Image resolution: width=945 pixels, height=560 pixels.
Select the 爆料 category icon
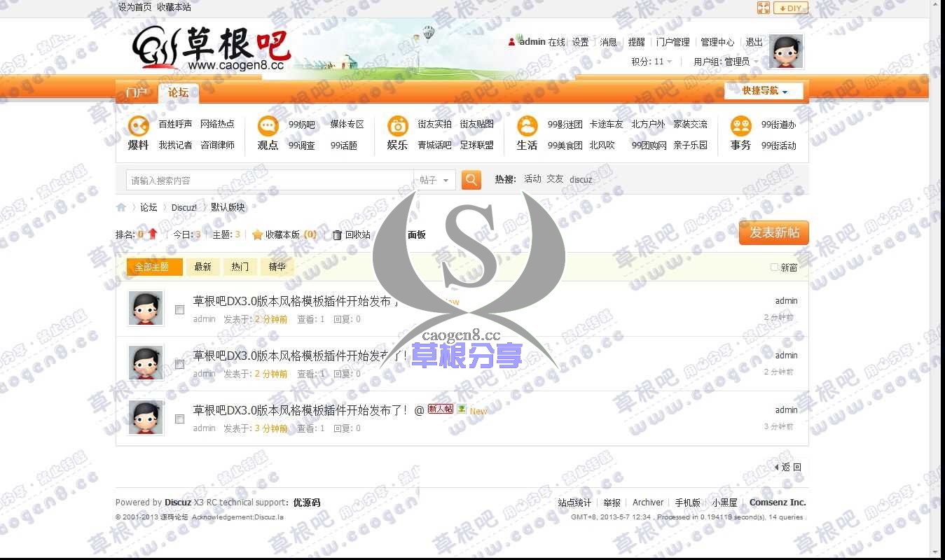[x=138, y=127]
